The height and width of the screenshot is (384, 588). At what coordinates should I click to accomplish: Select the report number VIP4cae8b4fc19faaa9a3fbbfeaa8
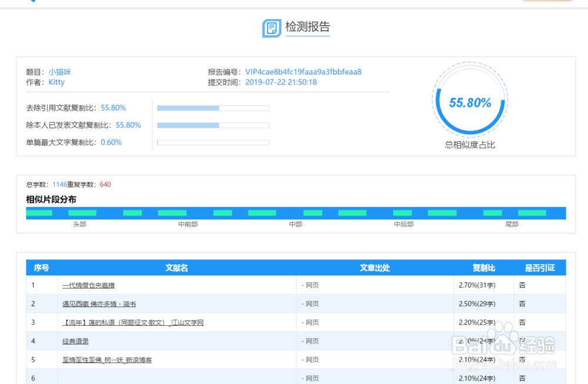pyautogui.click(x=303, y=72)
